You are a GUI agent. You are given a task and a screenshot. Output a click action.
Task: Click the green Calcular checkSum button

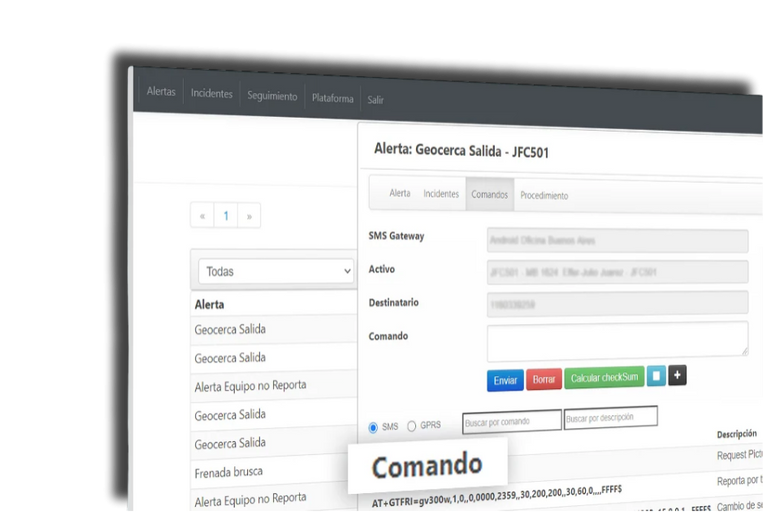[x=604, y=378]
